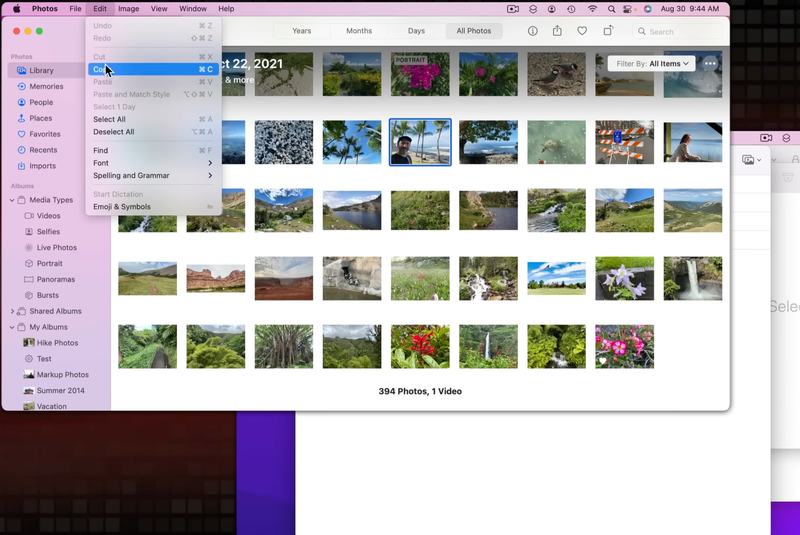Image resolution: width=800 pixels, height=535 pixels.
Task: Open Selfies media type album
Action: [x=48, y=232]
